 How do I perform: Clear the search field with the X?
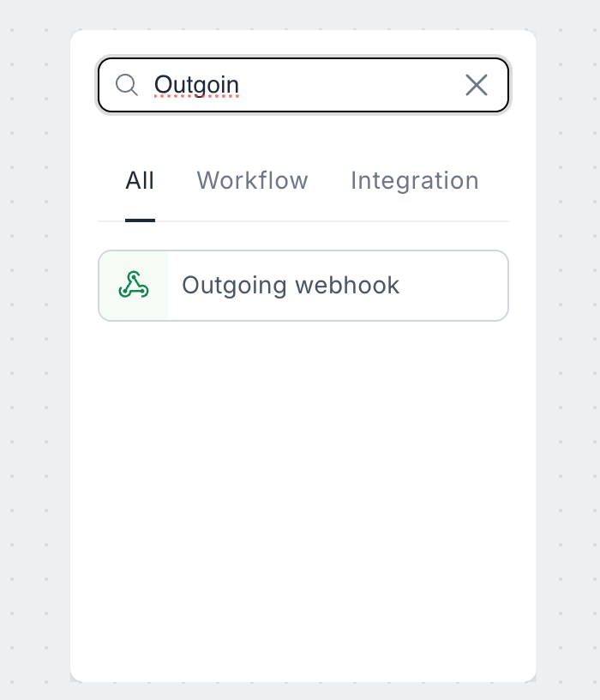tap(476, 85)
